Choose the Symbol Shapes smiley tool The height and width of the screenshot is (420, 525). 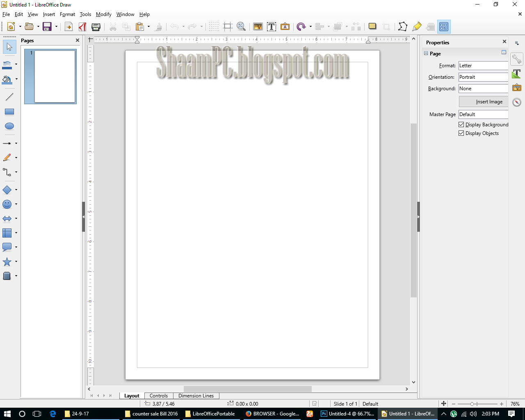point(7,204)
